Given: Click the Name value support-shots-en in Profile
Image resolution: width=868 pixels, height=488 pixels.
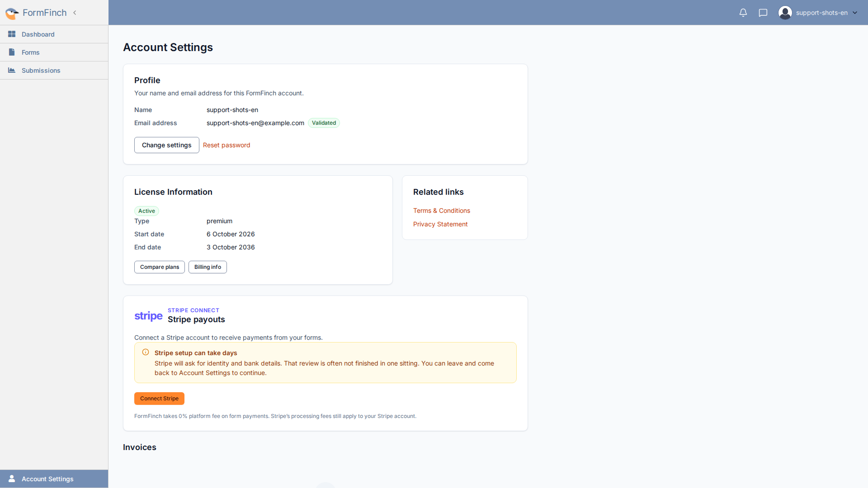Looking at the screenshot, I should pos(232,110).
